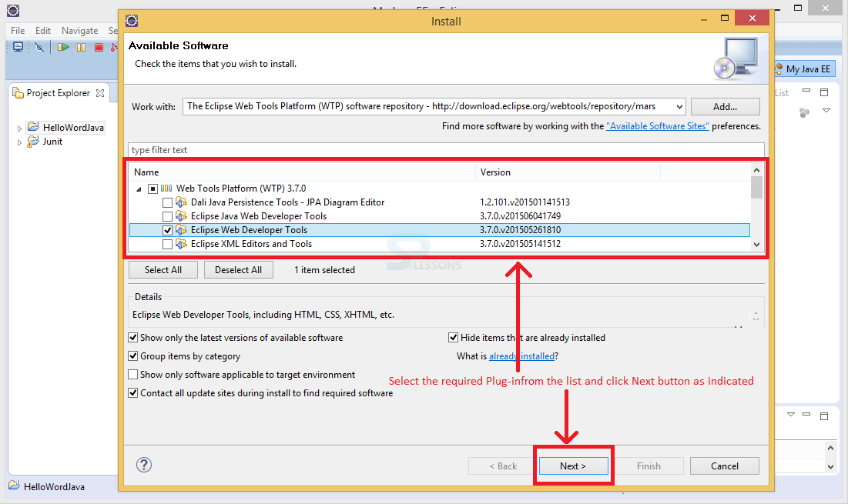Toggle Show only the latest versions checkbox

coord(133,338)
